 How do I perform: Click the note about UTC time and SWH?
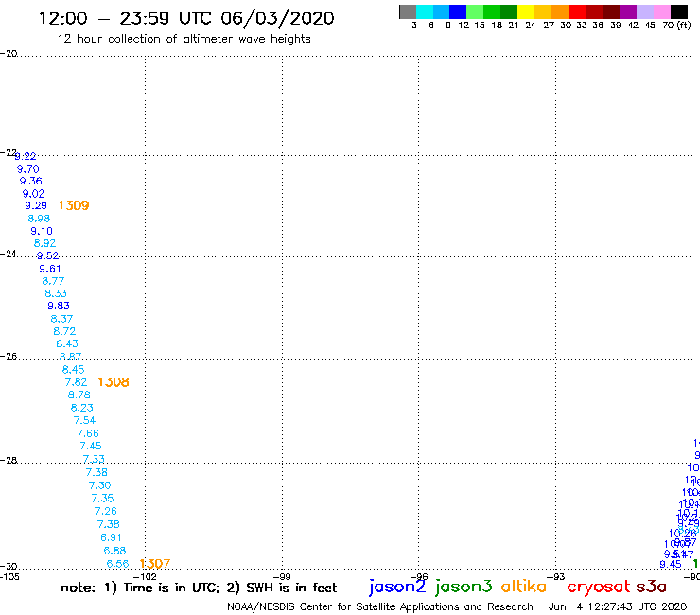199,588
